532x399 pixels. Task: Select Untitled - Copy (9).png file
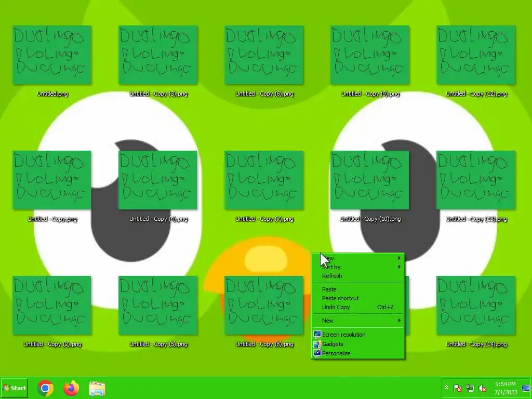370,61
